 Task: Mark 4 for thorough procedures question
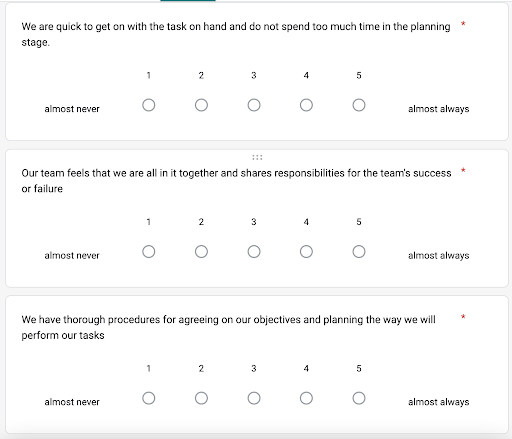tap(306, 398)
